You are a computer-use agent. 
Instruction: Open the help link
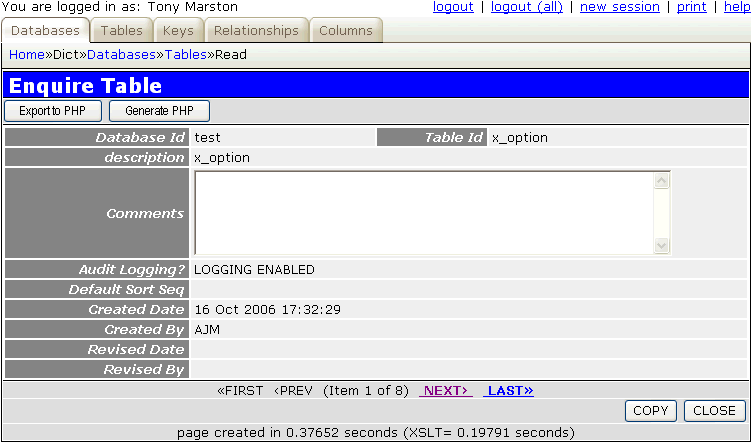pos(737,7)
